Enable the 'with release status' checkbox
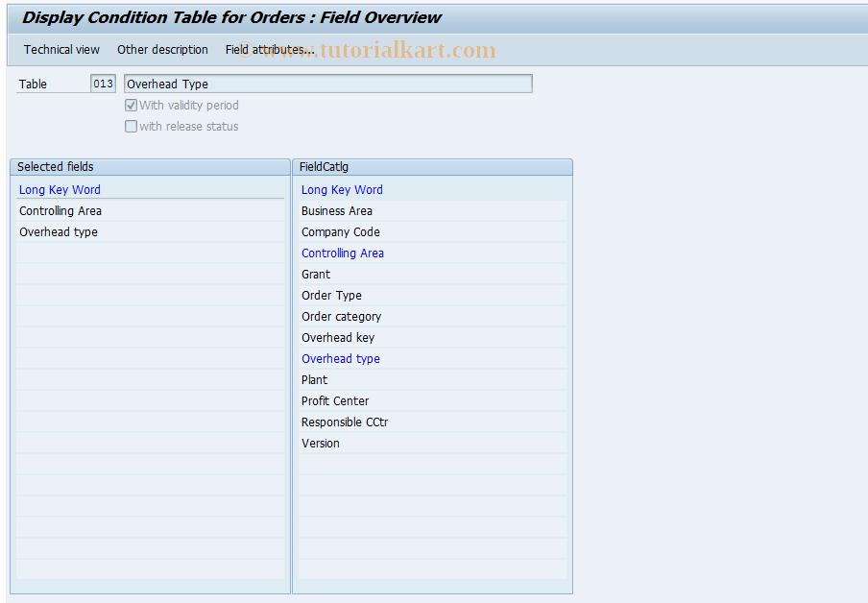 tap(131, 126)
